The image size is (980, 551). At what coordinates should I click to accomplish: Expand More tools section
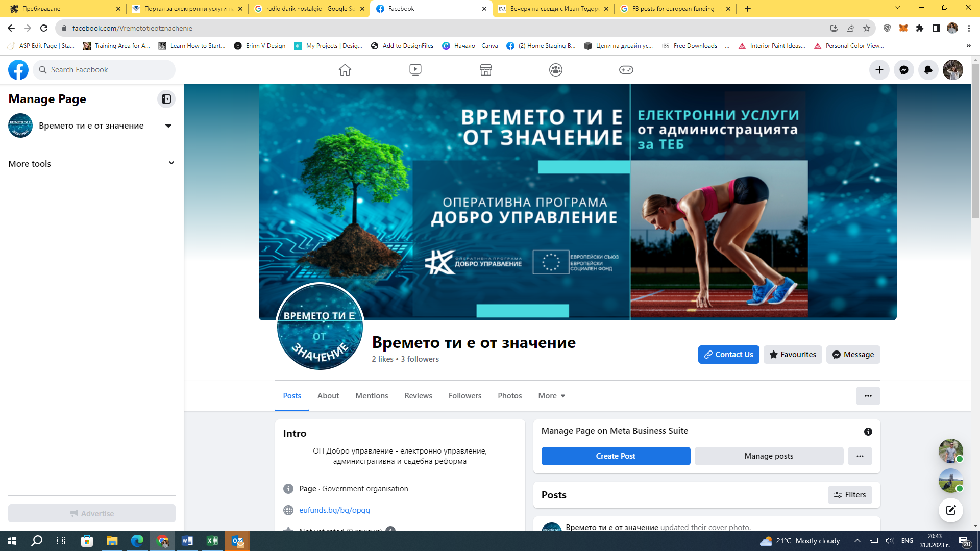point(92,164)
